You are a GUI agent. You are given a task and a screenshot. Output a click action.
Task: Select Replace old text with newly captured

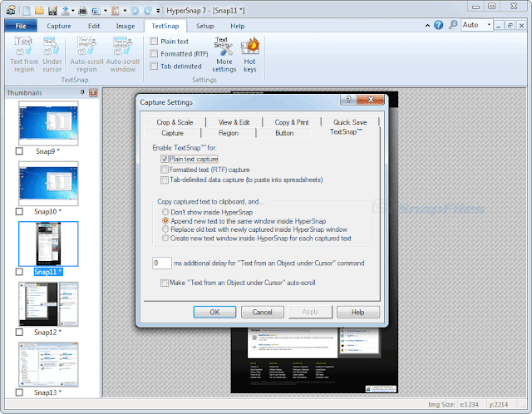pos(165,229)
